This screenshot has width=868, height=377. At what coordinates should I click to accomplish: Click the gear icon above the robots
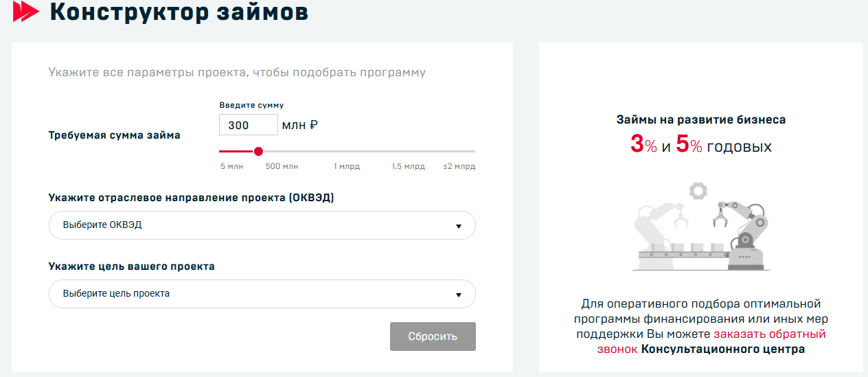click(x=698, y=189)
